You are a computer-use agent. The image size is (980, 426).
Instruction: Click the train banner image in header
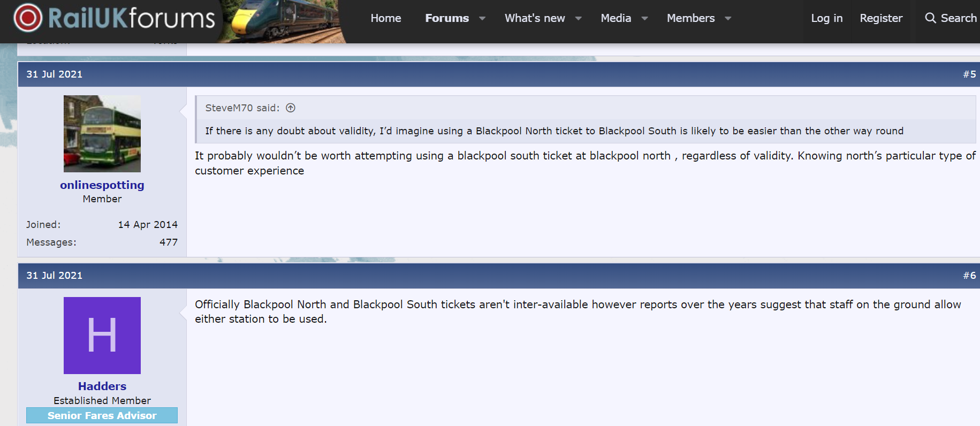[285, 21]
